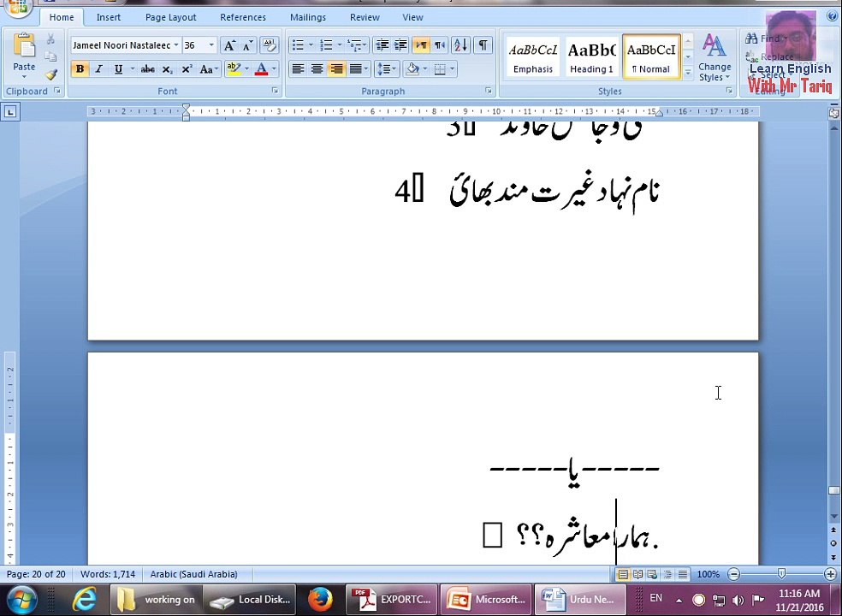Click the Arabic (Saudi Arabia) language indicator

pos(194,574)
